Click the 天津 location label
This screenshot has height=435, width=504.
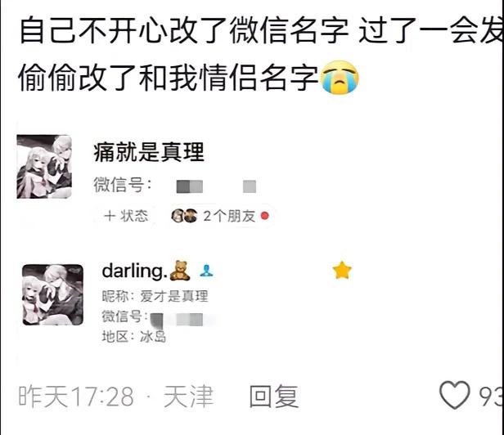pyautogui.click(x=188, y=397)
